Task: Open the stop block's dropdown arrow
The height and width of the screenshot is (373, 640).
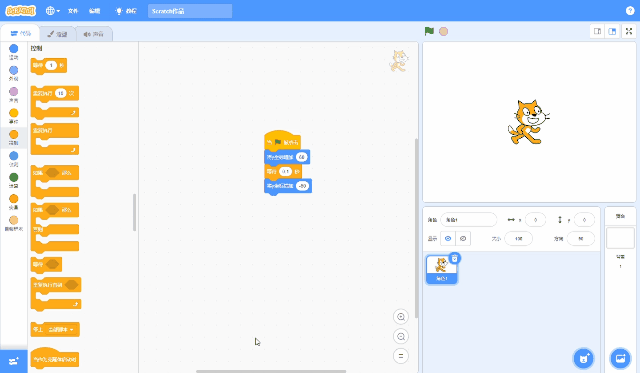Action: 72,330
